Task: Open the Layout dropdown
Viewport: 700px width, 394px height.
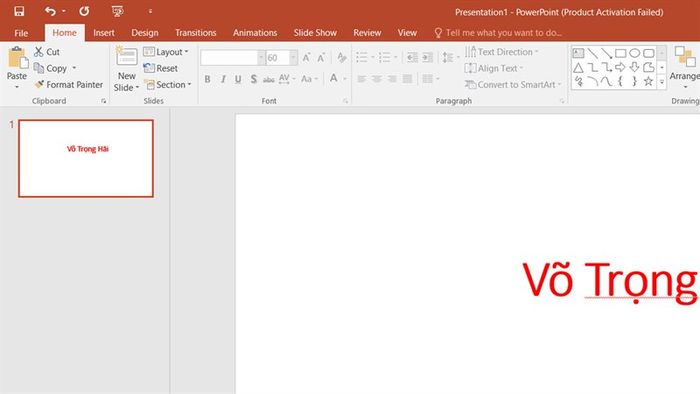Action: click(166, 52)
